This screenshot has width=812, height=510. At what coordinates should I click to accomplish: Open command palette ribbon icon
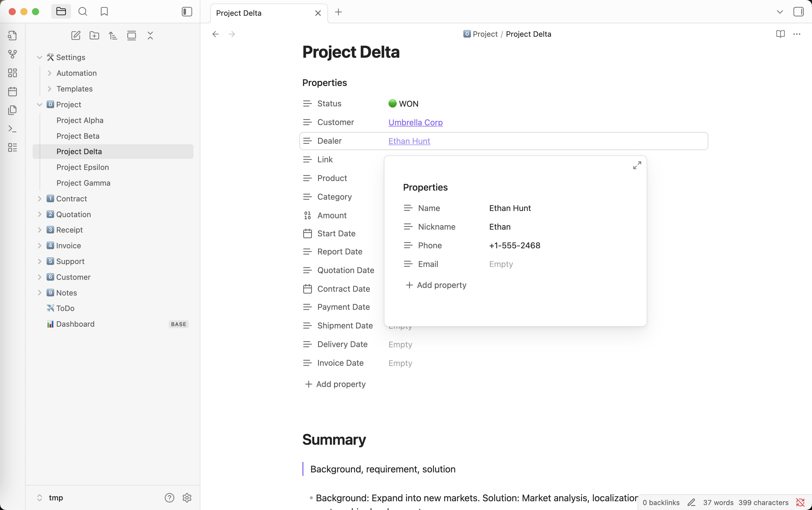[x=13, y=129]
